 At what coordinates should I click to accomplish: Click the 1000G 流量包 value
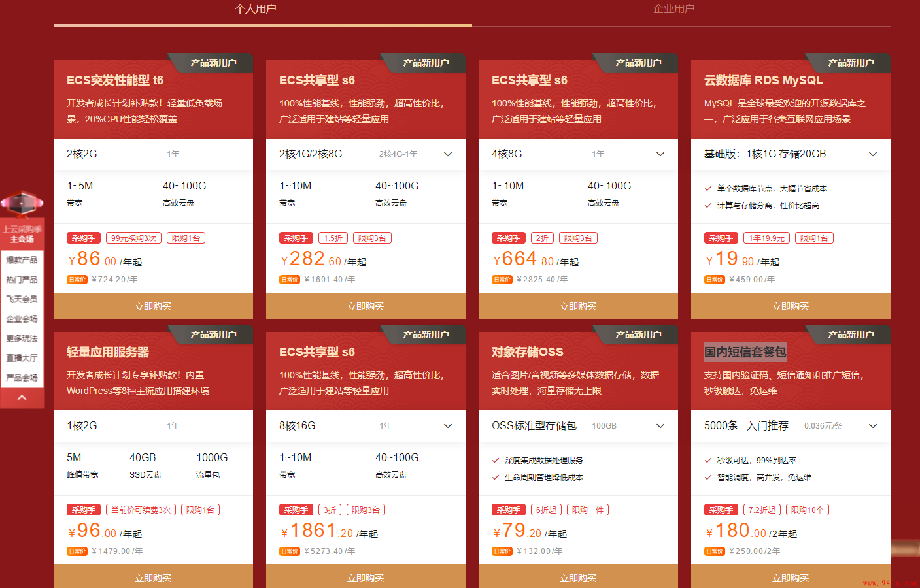coord(212,458)
